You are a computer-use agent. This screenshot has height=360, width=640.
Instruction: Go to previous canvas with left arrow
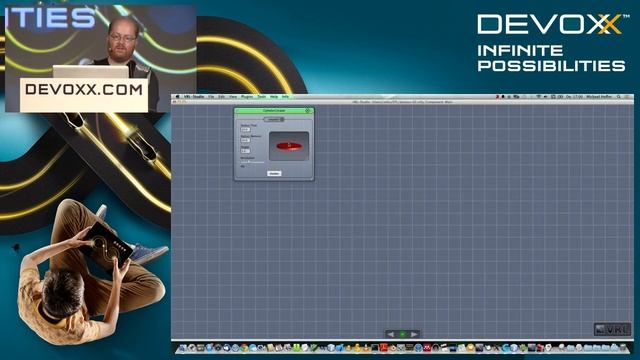(391, 334)
